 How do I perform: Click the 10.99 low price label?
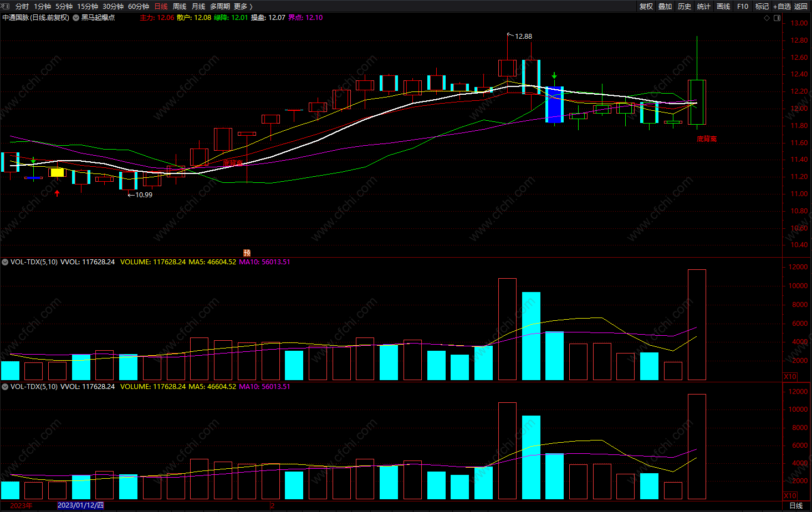pos(144,195)
